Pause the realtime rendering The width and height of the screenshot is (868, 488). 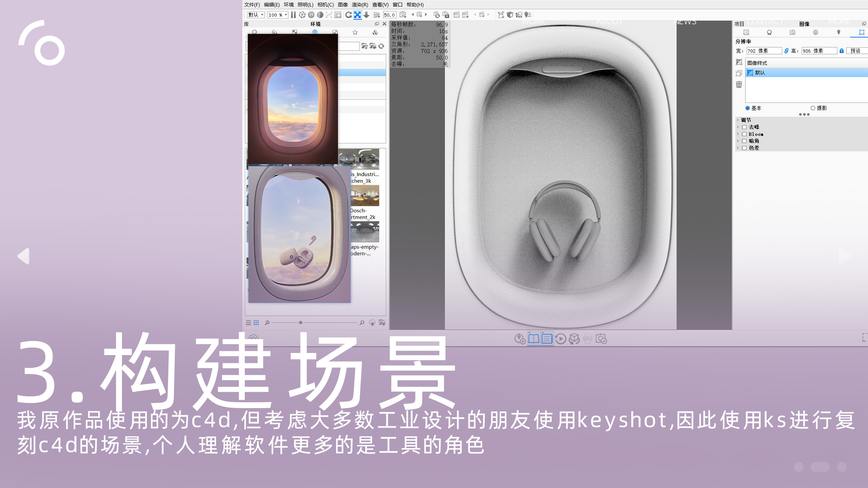click(x=293, y=15)
